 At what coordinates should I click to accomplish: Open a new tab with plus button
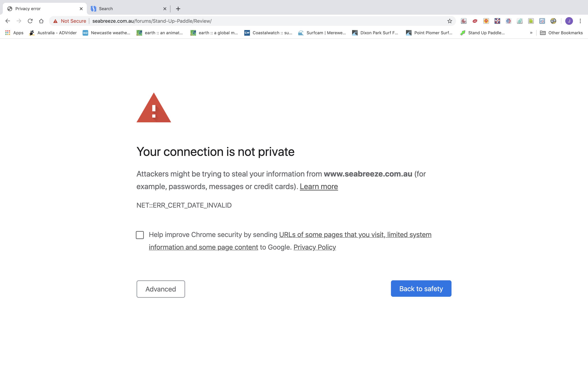point(178,9)
